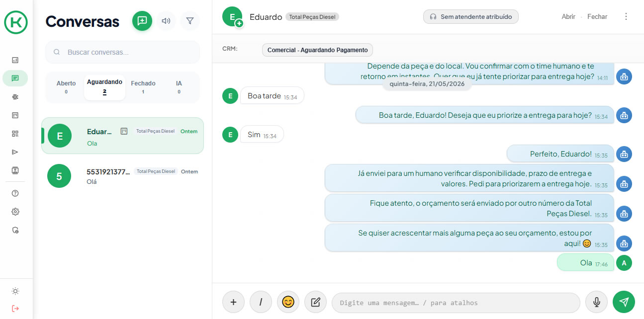Open the contacts icon in sidebar

tap(15, 170)
